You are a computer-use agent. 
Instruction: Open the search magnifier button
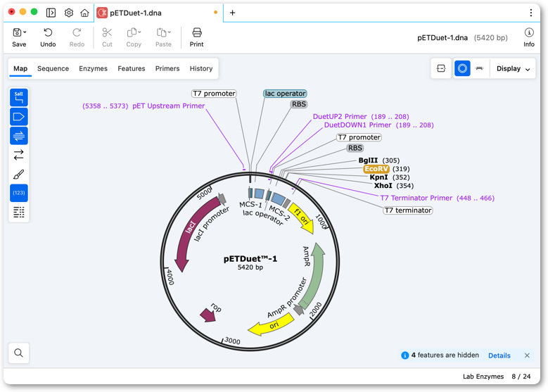point(19,353)
